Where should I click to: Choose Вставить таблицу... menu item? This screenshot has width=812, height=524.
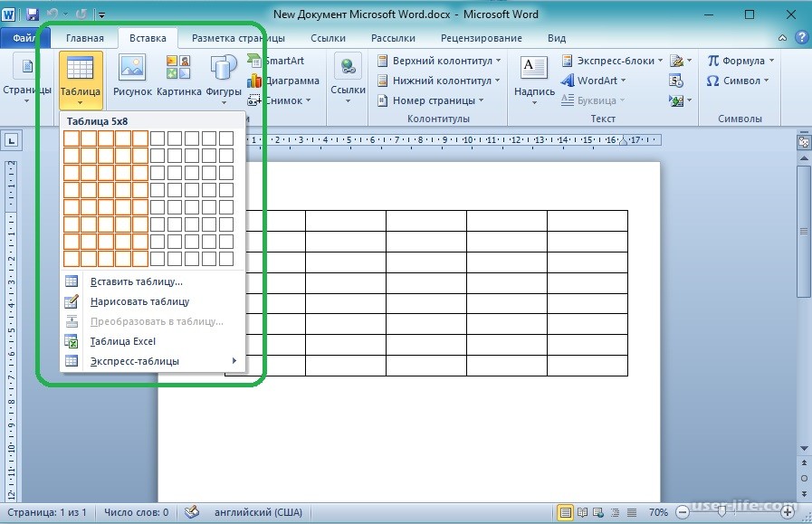pyautogui.click(x=152, y=281)
